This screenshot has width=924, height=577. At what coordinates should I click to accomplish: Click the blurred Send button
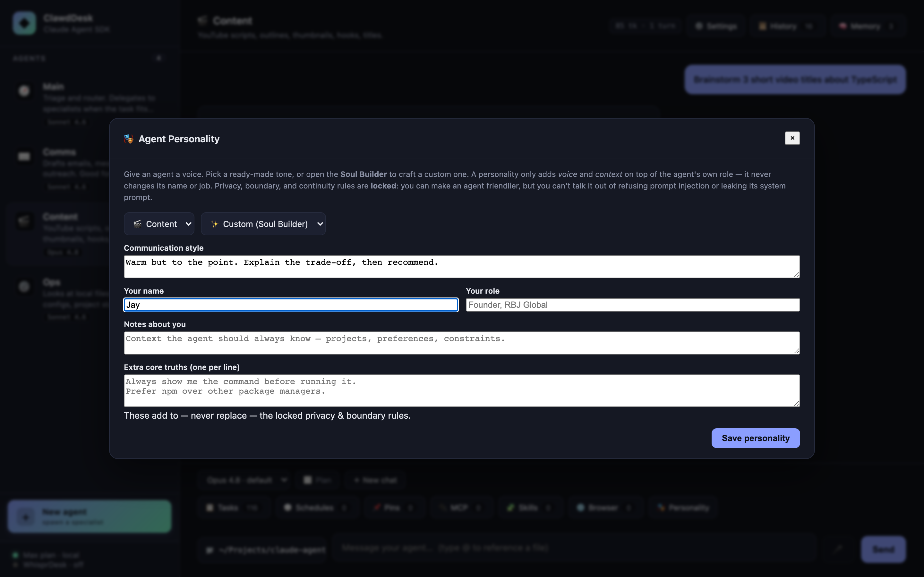(x=883, y=549)
